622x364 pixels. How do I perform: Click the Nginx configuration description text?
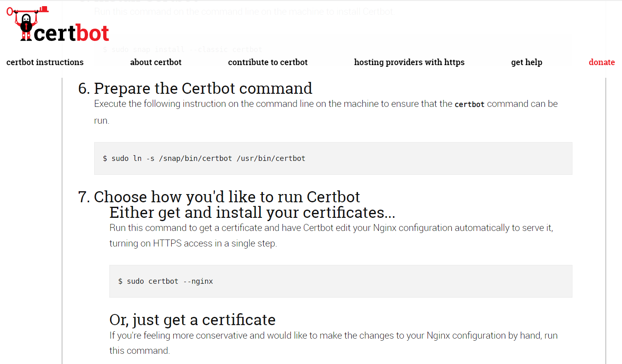pos(331,235)
